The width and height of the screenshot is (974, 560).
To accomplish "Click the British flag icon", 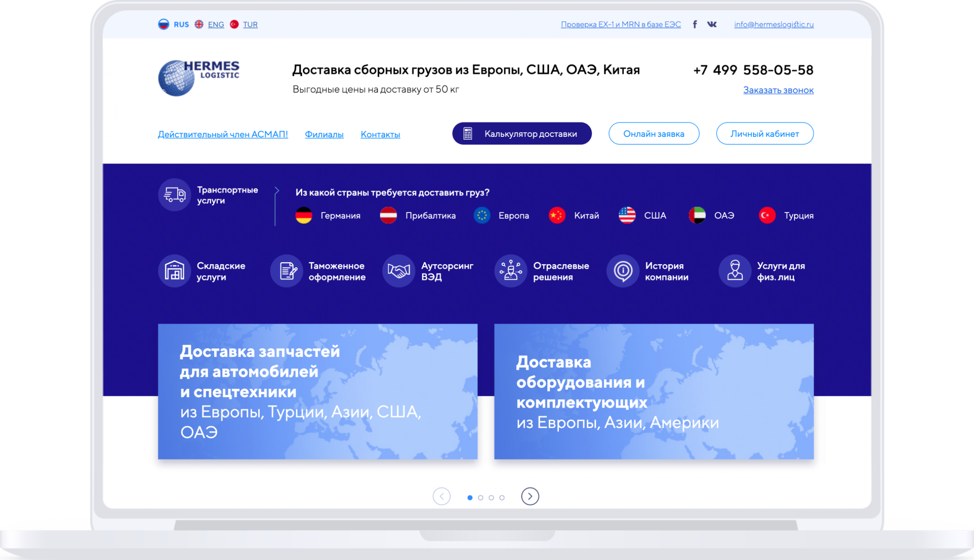I will (199, 24).
